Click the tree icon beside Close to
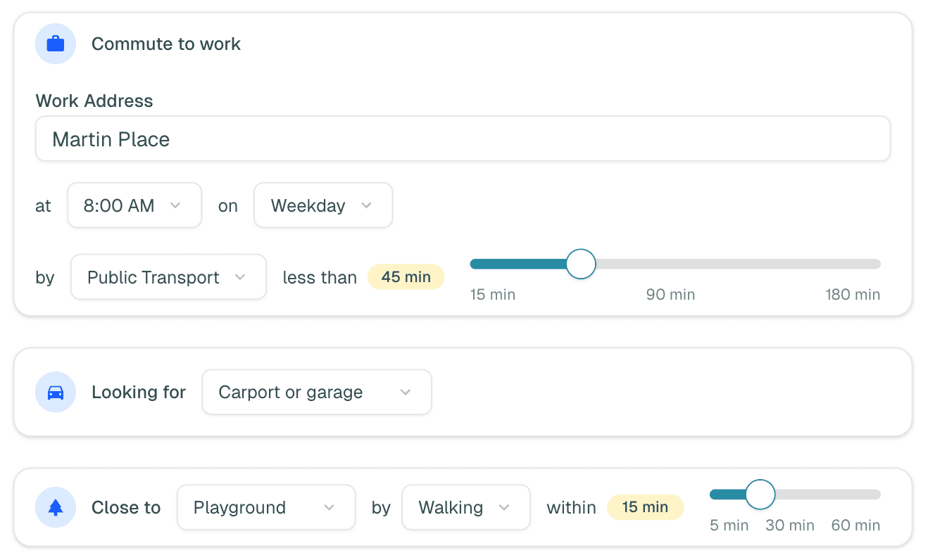Image resolution: width=928 pixels, height=560 pixels. point(56,508)
